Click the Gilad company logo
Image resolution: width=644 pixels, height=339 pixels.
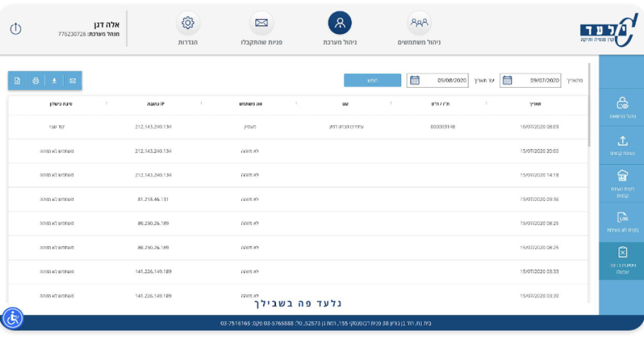pos(608,28)
